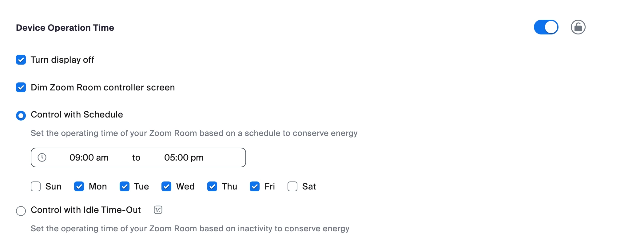Click the Turn display off label
644x251 pixels.
pos(62,60)
